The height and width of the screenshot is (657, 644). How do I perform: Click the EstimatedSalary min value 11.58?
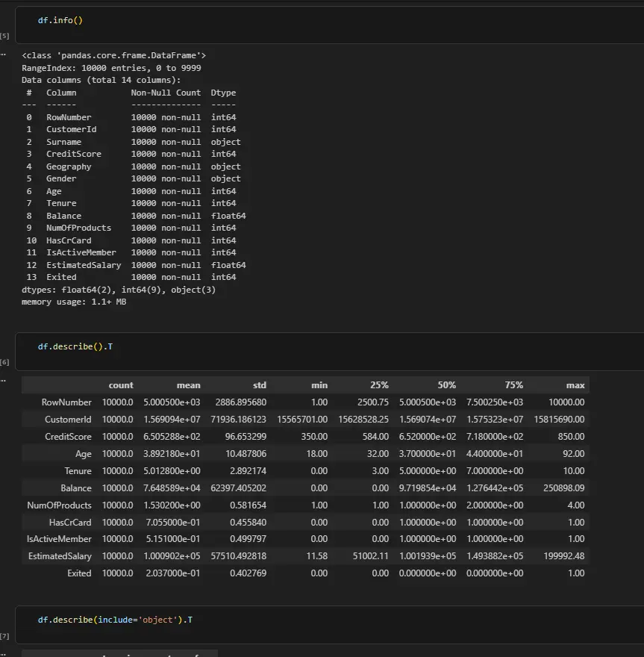[316, 556]
